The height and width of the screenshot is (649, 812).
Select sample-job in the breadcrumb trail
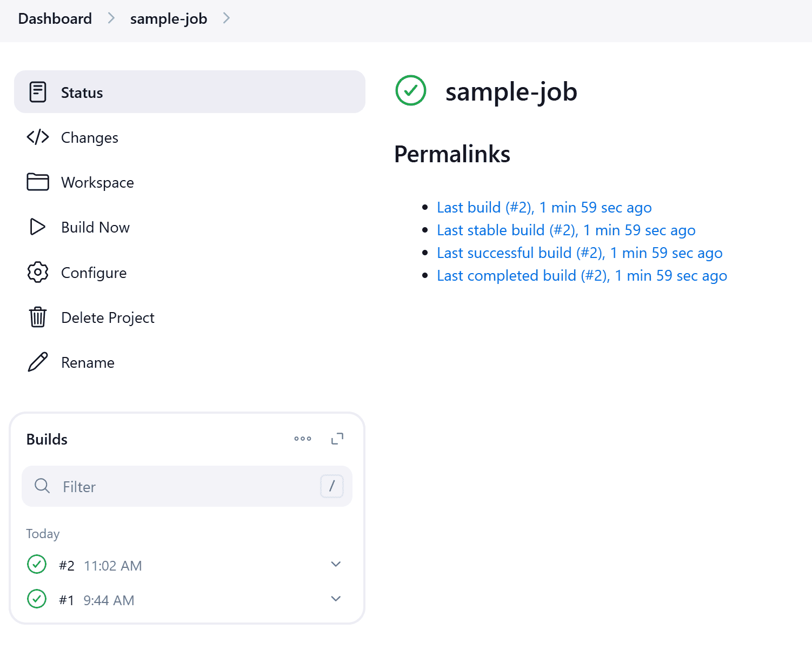click(x=168, y=18)
